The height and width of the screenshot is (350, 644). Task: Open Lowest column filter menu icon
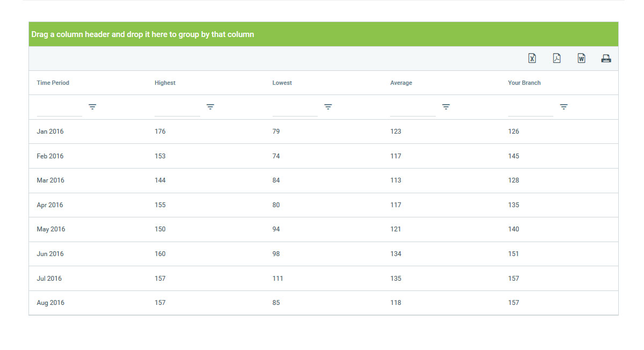pos(328,107)
